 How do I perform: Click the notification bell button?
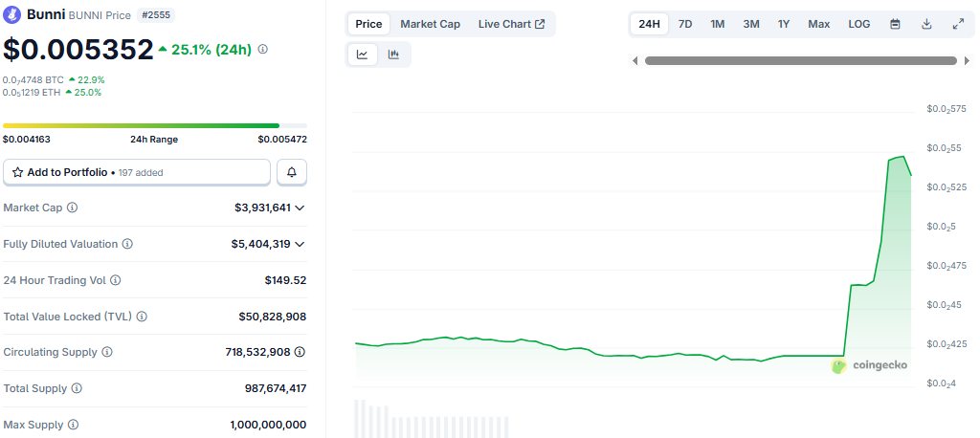292,172
